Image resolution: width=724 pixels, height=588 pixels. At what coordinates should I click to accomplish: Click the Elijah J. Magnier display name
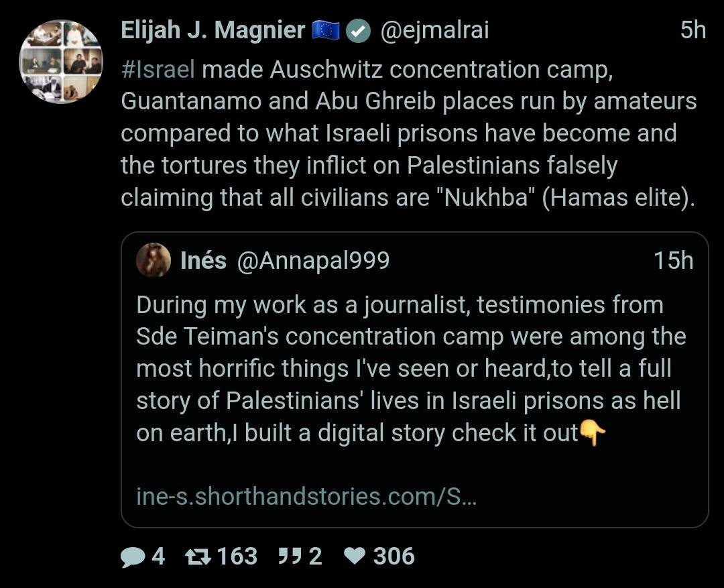coord(213,31)
